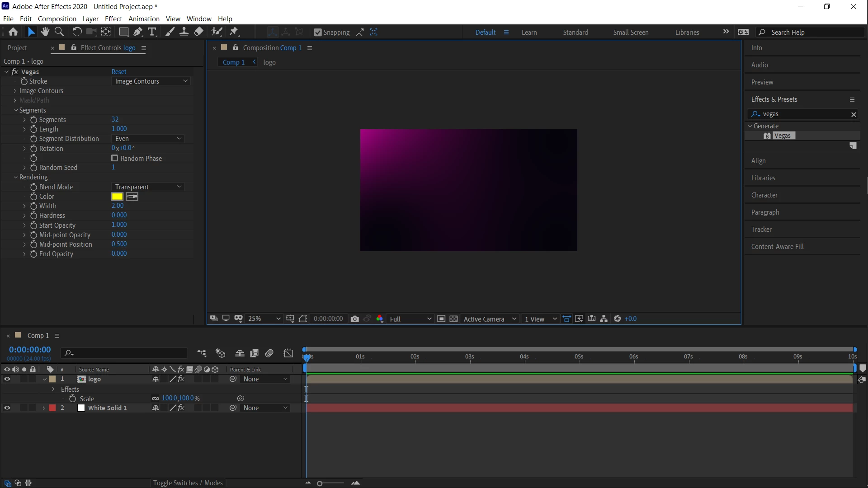This screenshot has height=488, width=868.
Task: Click the Color eyedropper icon
Action: click(132, 197)
